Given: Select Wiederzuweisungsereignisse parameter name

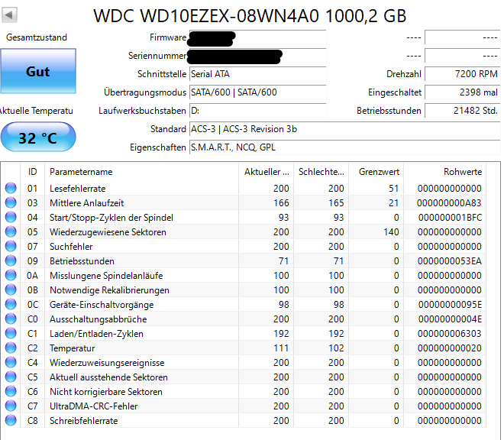Looking at the screenshot, I should [107, 363].
